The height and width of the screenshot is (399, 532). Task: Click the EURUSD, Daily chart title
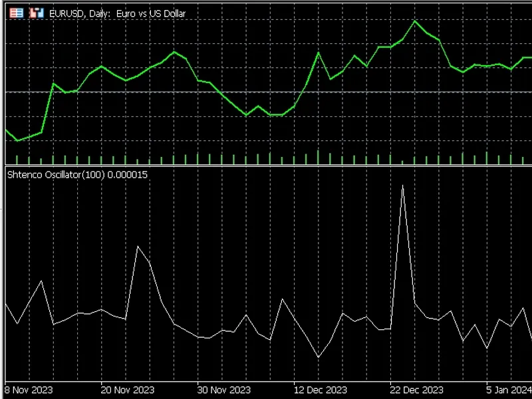tap(118, 13)
